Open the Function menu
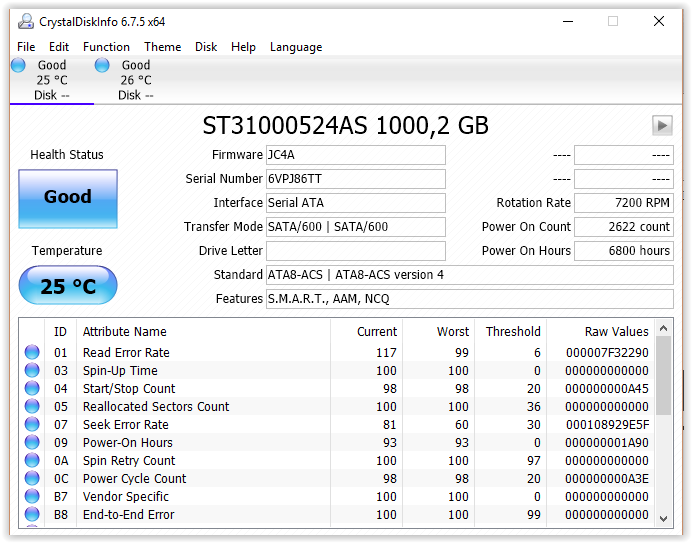692x543 pixels. [x=106, y=47]
